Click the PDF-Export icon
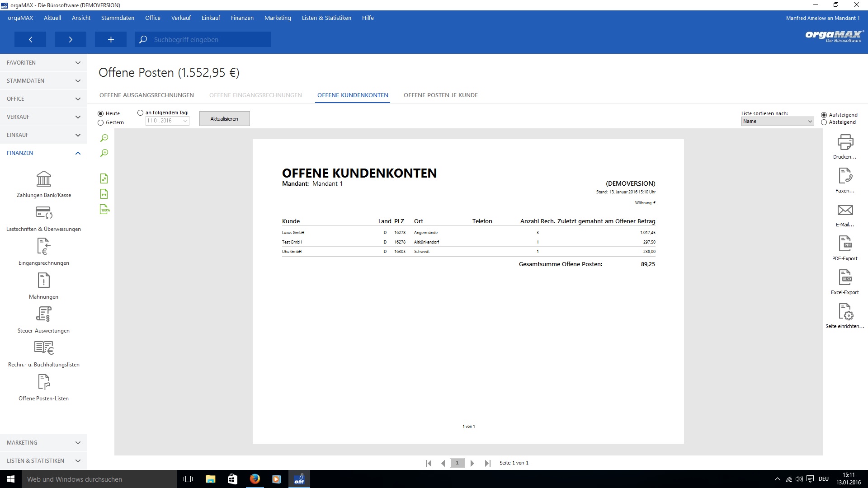868x488 pixels. (x=845, y=244)
